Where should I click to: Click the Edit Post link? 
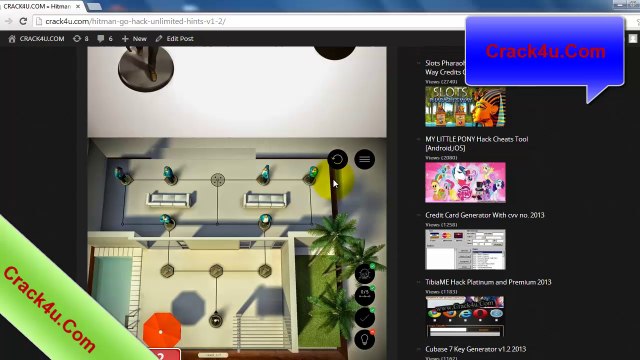[x=175, y=39]
